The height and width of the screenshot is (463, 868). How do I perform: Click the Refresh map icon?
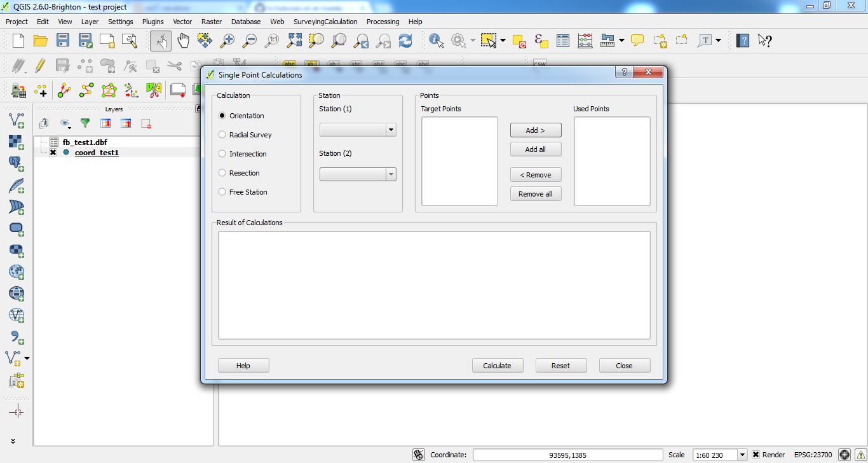[405, 41]
